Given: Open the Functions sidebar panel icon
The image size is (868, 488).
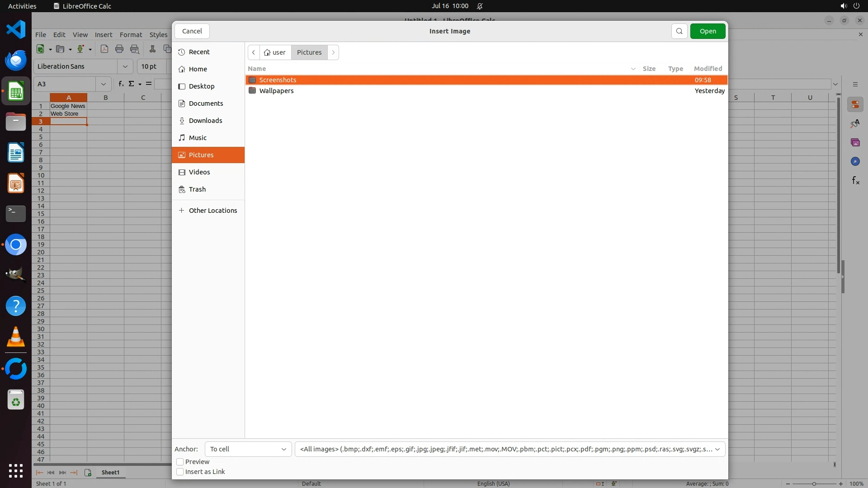Looking at the screenshot, I should click(855, 181).
